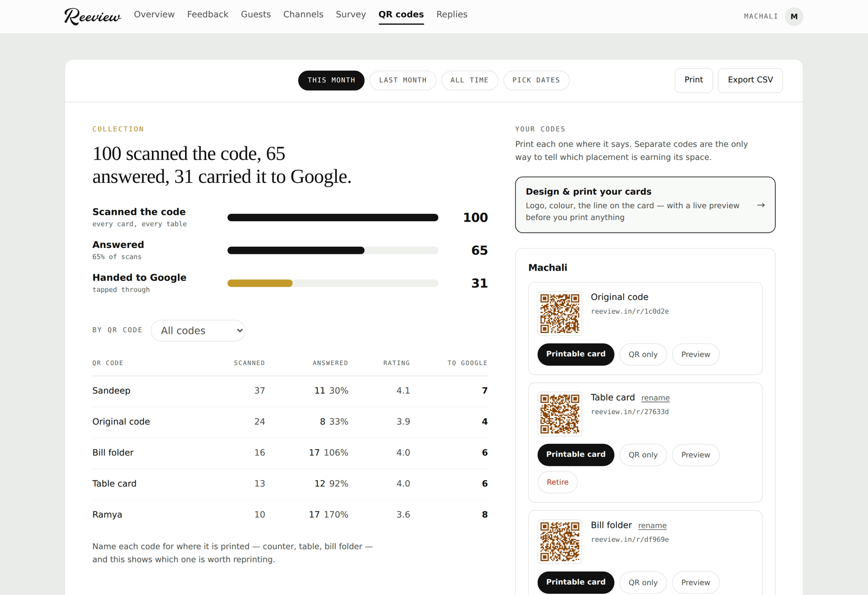This screenshot has height=595, width=868.
Task: Select the This Month period
Action: coord(331,80)
